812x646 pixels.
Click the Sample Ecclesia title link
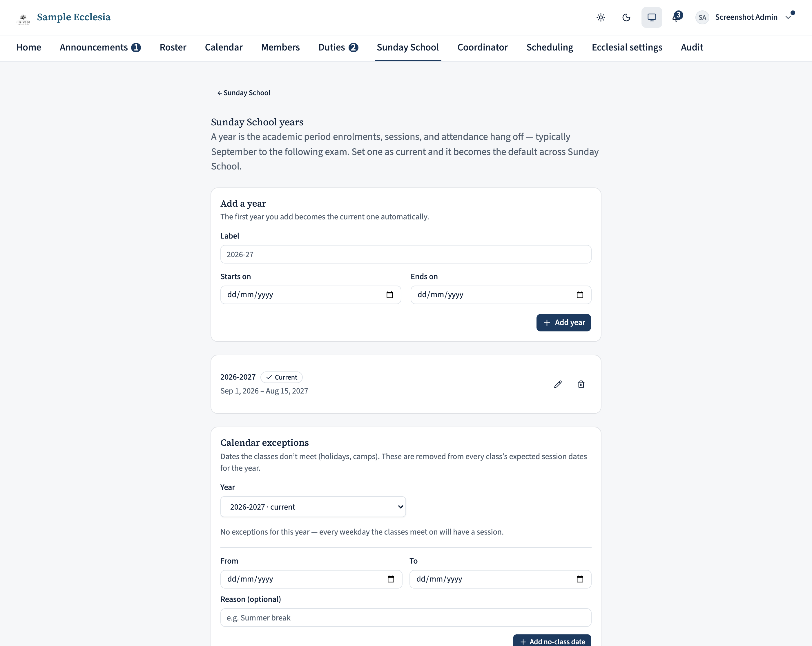pos(74,17)
